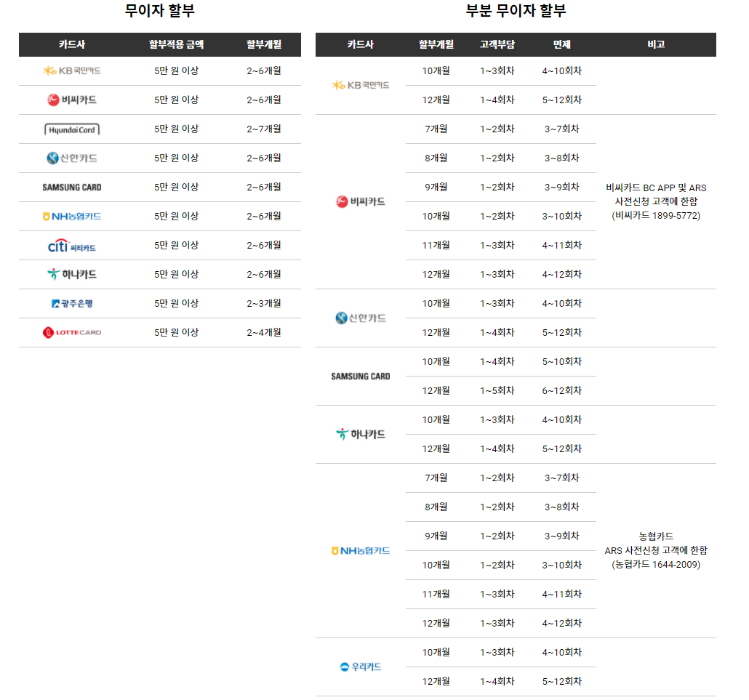Viewport: 749px width, 700px height.
Task: Click the 2~7개월 cell for Hyundai Card
Action: pyautogui.click(x=264, y=129)
